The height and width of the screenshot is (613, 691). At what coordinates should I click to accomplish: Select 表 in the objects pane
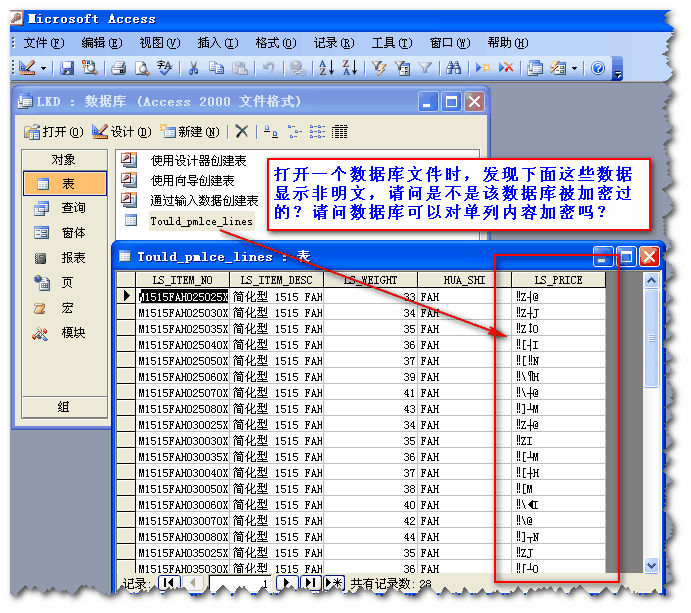65,183
